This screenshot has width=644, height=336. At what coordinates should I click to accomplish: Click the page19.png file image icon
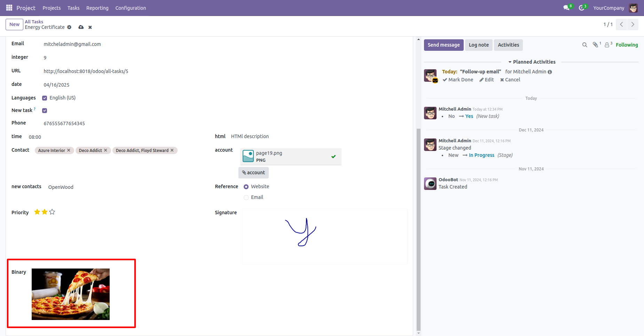(248, 156)
